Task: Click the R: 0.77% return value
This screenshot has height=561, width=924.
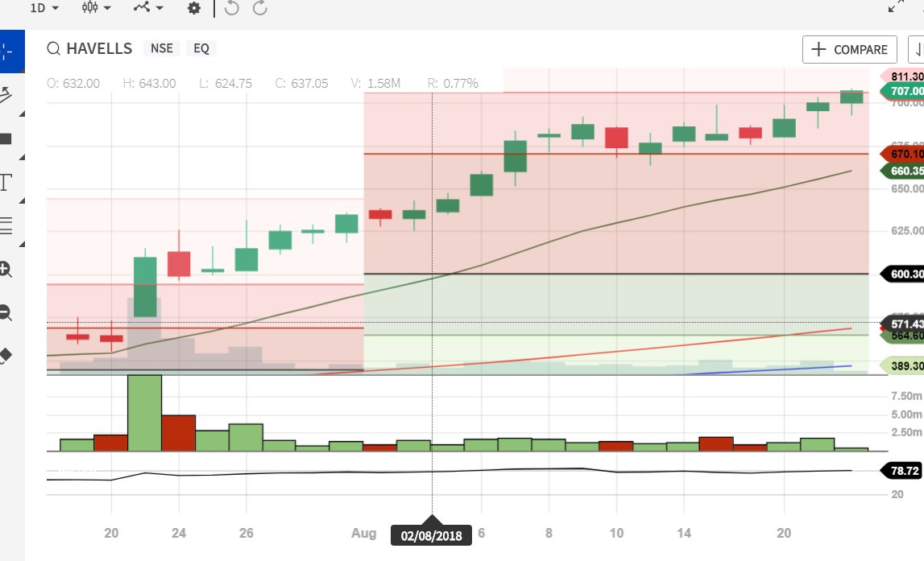Action: pyautogui.click(x=453, y=84)
